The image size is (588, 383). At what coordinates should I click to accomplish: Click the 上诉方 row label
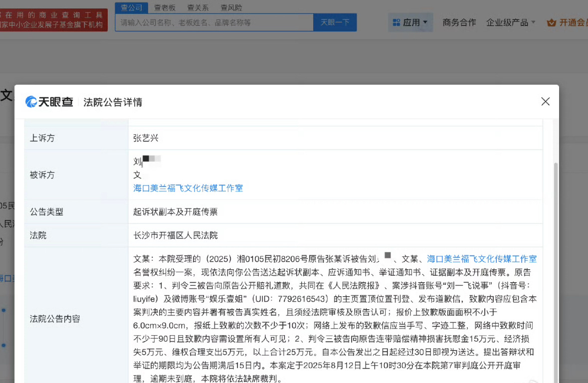[x=42, y=138]
